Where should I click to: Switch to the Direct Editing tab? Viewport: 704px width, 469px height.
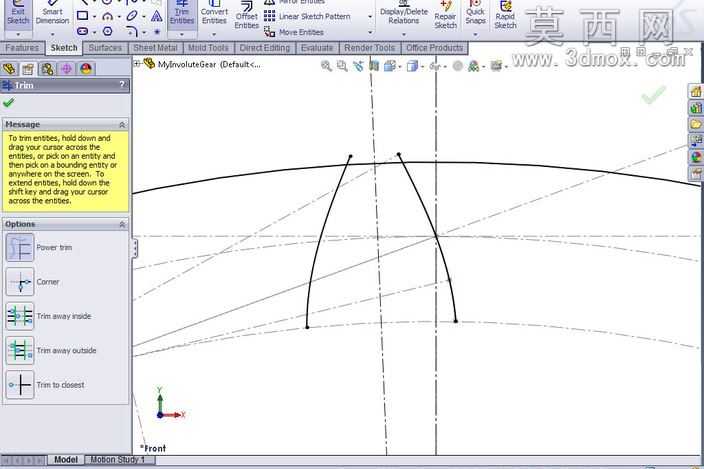tap(265, 48)
